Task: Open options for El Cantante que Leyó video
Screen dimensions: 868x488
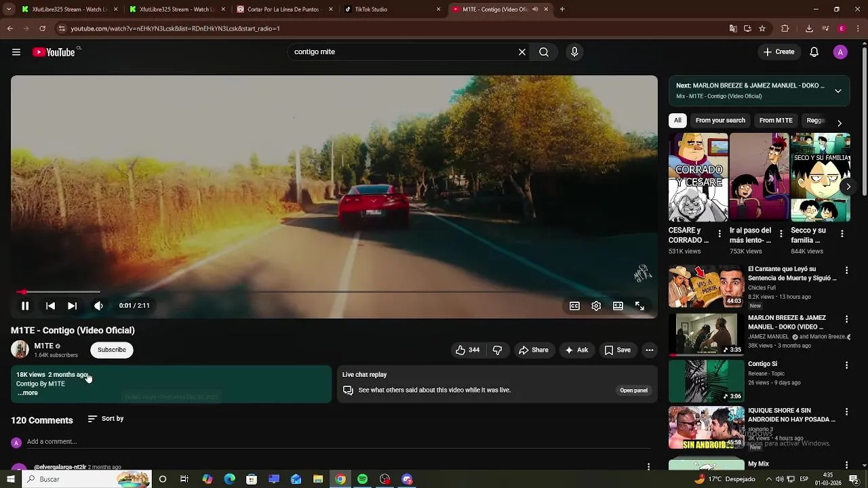Action: 846,270
